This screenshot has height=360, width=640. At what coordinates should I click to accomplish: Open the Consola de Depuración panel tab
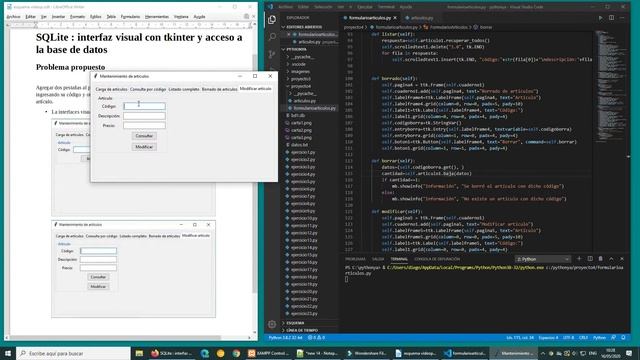pos(437,259)
